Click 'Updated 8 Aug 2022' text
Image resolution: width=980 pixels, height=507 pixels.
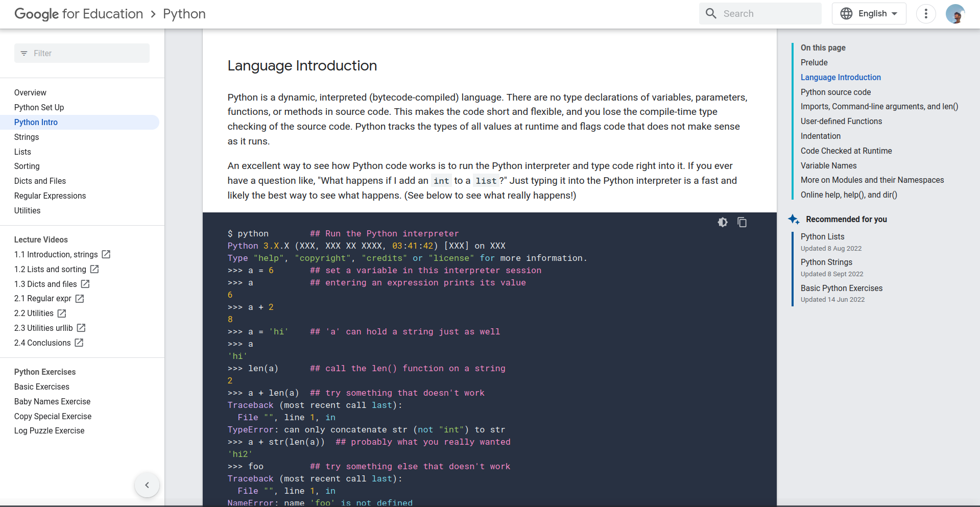(x=831, y=248)
